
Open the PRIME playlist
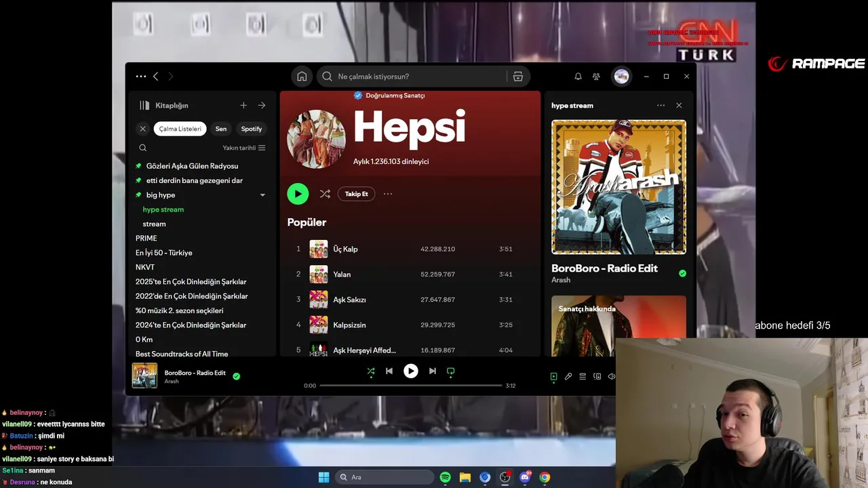146,239
